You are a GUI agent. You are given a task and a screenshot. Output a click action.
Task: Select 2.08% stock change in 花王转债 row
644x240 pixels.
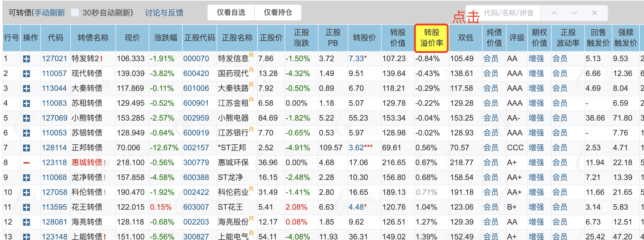[x=296, y=207]
